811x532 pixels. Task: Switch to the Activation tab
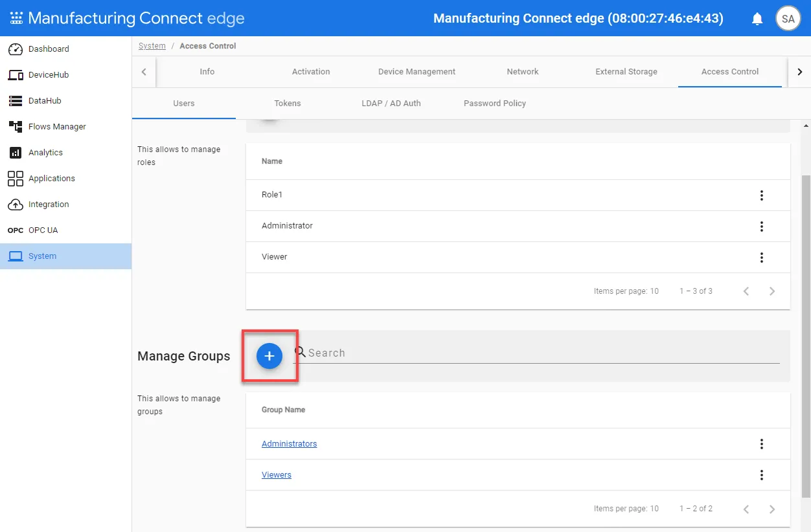pos(311,72)
